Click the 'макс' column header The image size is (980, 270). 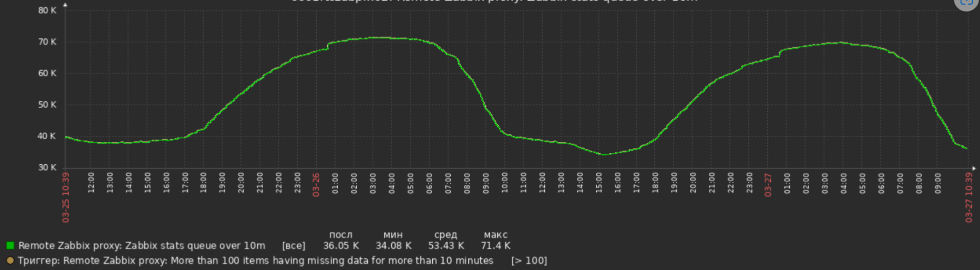(x=496, y=234)
